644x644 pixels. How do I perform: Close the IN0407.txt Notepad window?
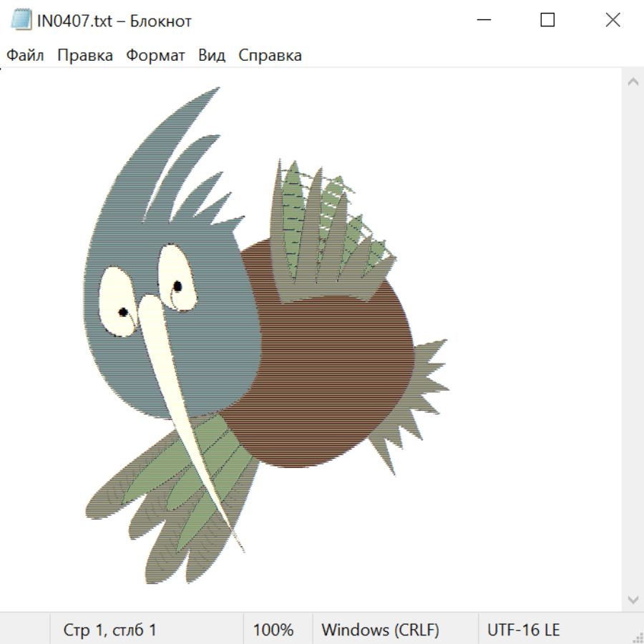613,21
